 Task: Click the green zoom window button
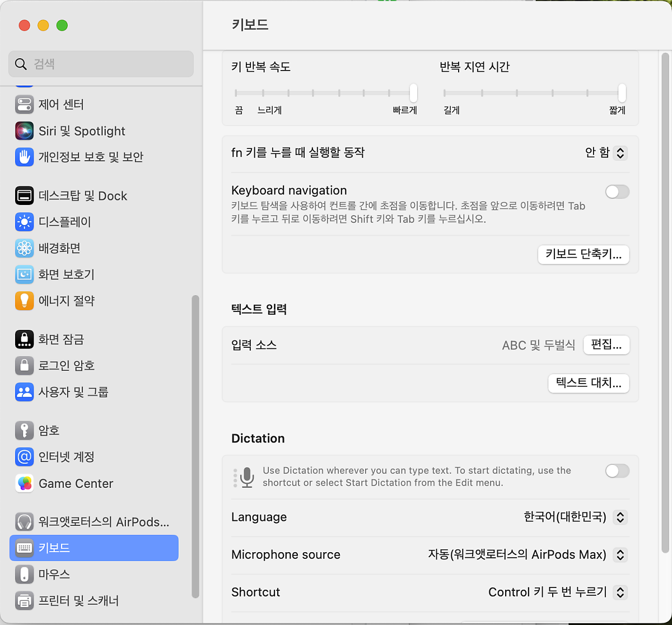coord(62,25)
